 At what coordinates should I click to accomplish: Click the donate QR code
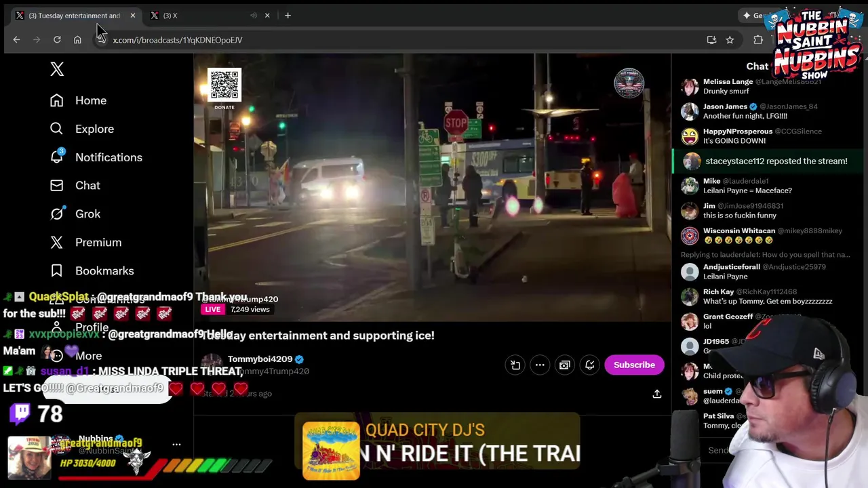pos(224,85)
